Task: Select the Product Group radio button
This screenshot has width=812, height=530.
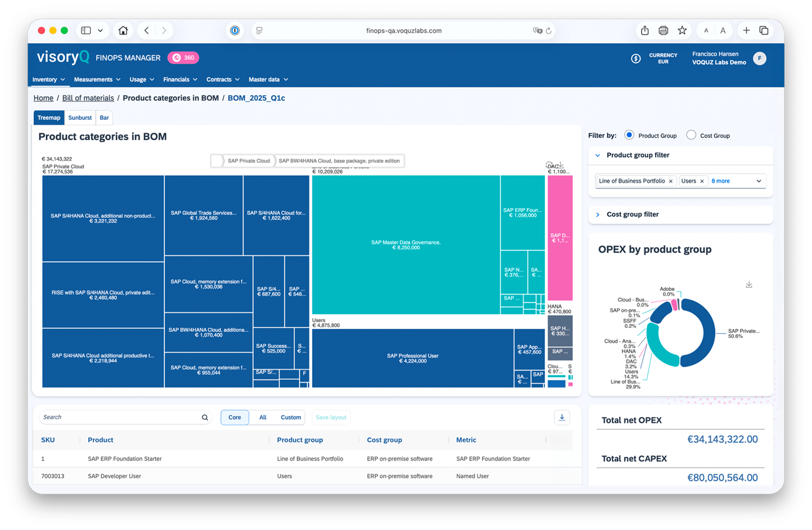Action: click(629, 135)
